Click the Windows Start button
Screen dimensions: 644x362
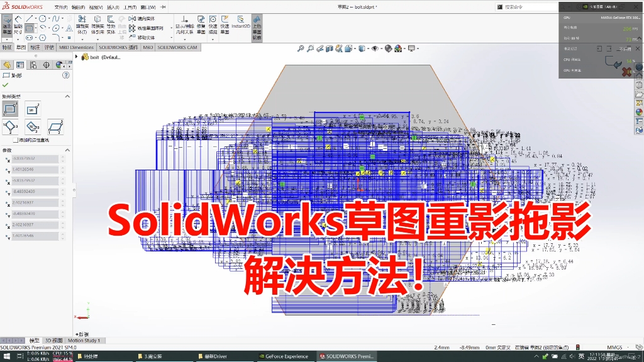coord(6,356)
